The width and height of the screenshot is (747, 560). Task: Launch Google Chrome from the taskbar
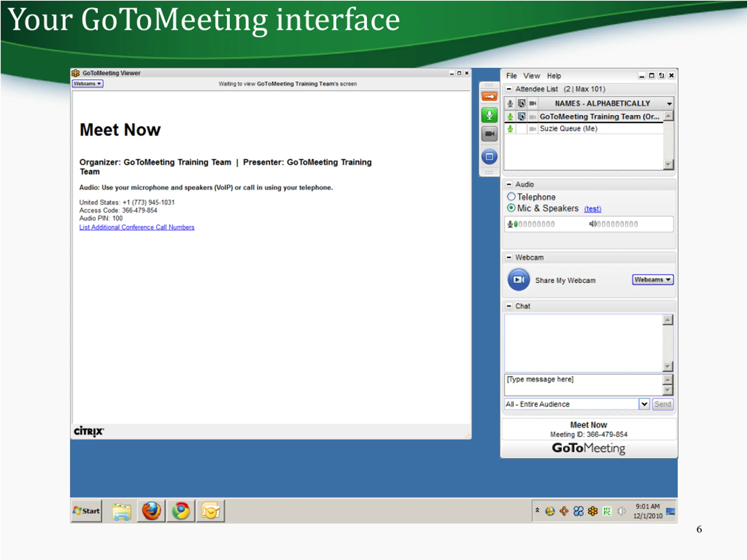pyautogui.click(x=181, y=511)
